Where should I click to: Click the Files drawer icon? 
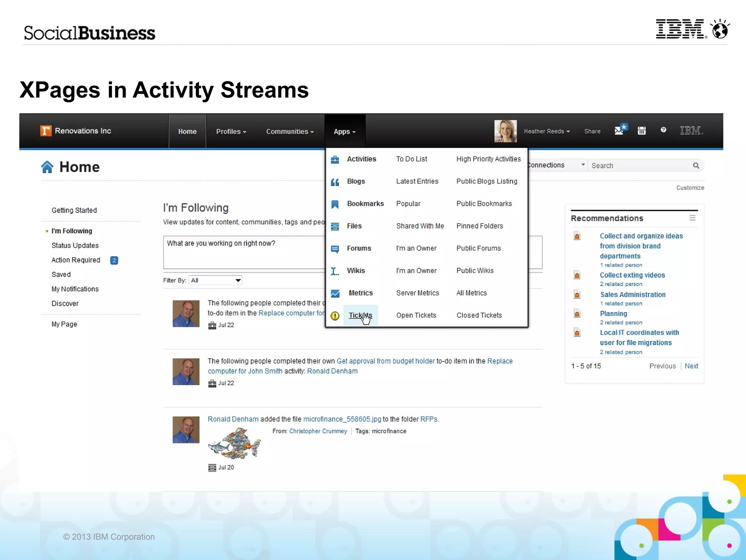click(x=335, y=227)
